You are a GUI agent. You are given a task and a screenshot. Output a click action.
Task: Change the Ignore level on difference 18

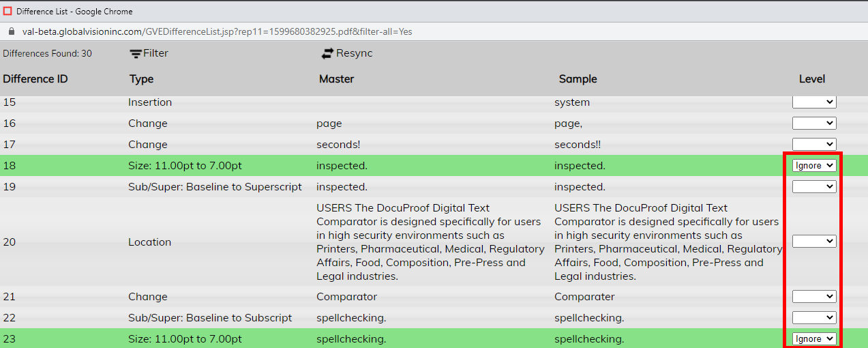813,166
